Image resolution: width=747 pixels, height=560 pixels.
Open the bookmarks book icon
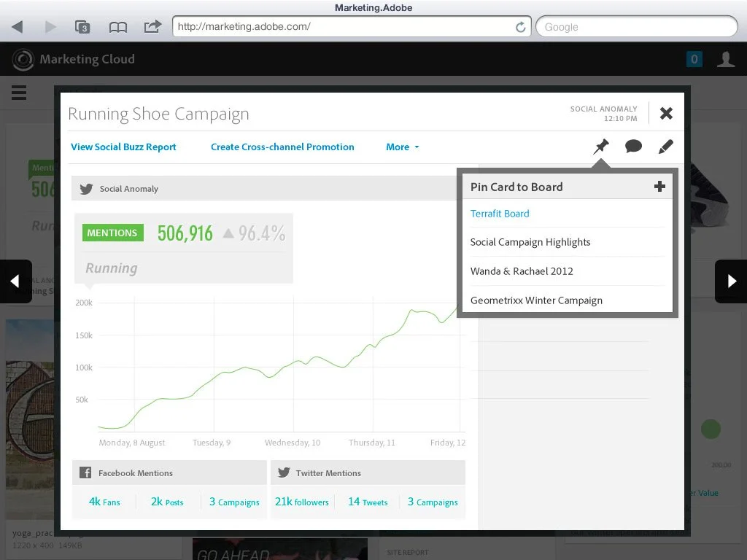tap(117, 27)
